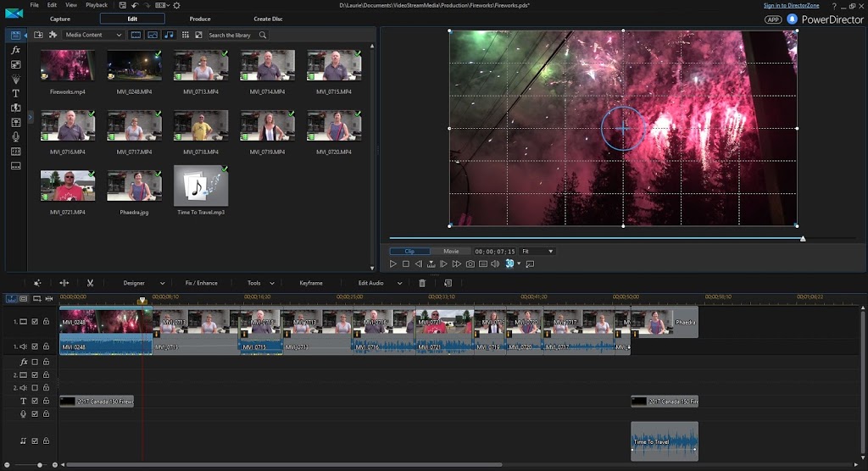Switch to the Capture tab
This screenshot has width=868, height=471.
click(60, 19)
